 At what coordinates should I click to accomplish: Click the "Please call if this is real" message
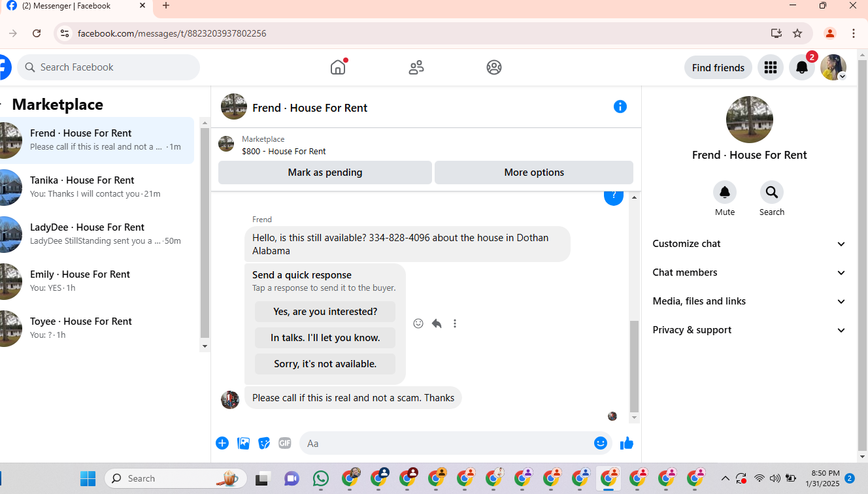pyautogui.click(x=353, y=398)
